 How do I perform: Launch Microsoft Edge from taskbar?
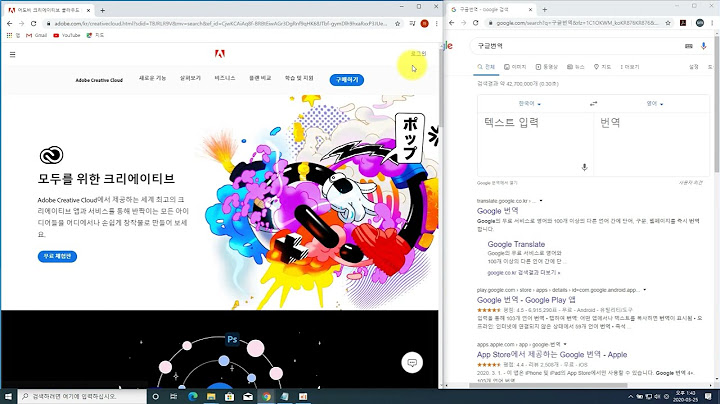coord(192,396)
